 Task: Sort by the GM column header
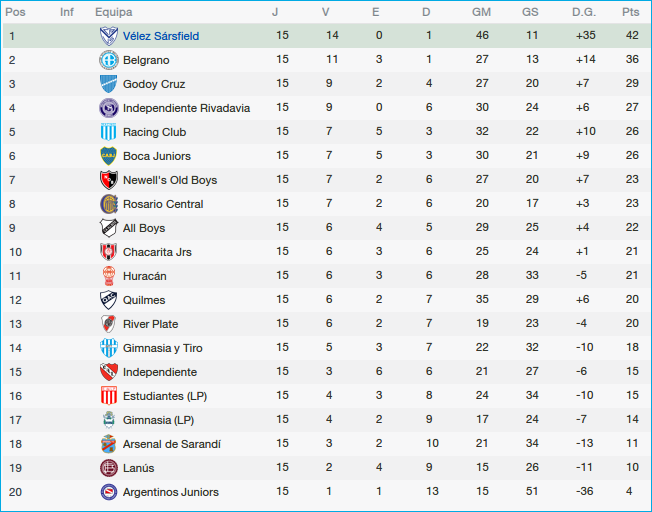481,12
